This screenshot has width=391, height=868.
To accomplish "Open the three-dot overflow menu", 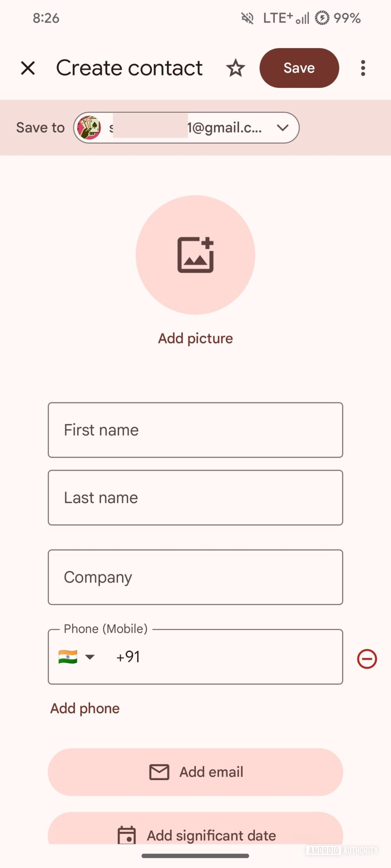I will click(363, 68).
